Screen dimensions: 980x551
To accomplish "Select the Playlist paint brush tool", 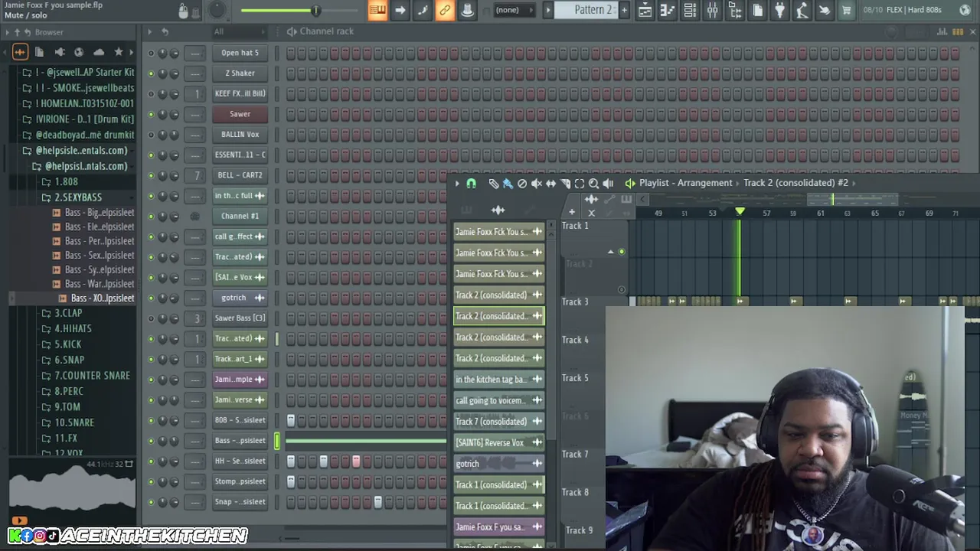I will 508,184.
